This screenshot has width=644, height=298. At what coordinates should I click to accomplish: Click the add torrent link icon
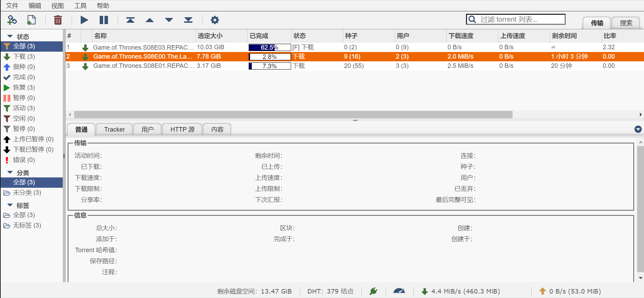(12, 20)
